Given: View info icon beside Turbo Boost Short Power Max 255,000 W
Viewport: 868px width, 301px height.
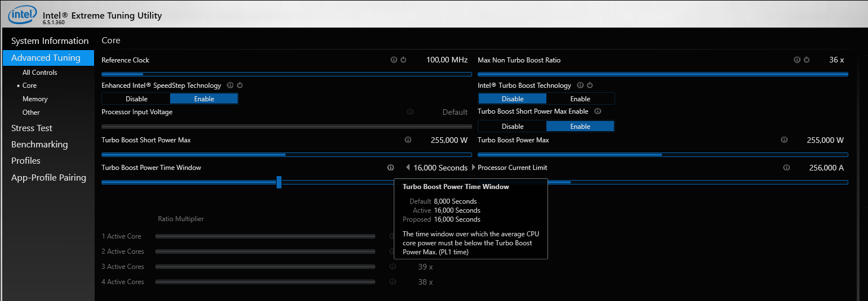Looking at the screenshot, I should click(407, 140).
